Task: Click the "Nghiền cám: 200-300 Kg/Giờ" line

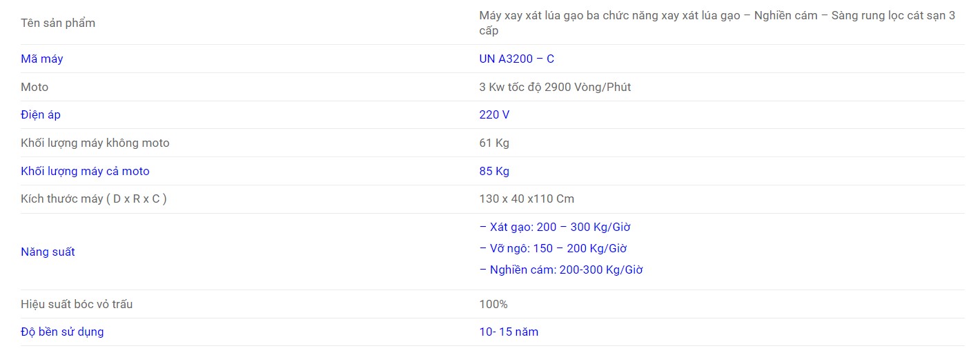Action: [x=561, y=270]
